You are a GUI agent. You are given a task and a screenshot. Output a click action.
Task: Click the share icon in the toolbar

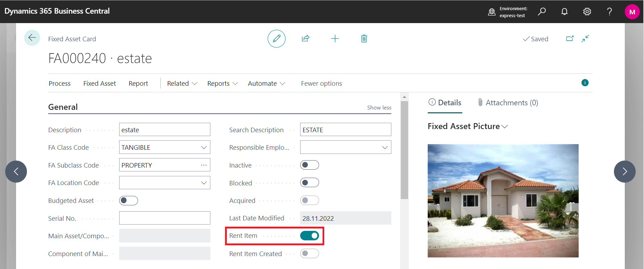pyautogui.click(x=305, y=38)
